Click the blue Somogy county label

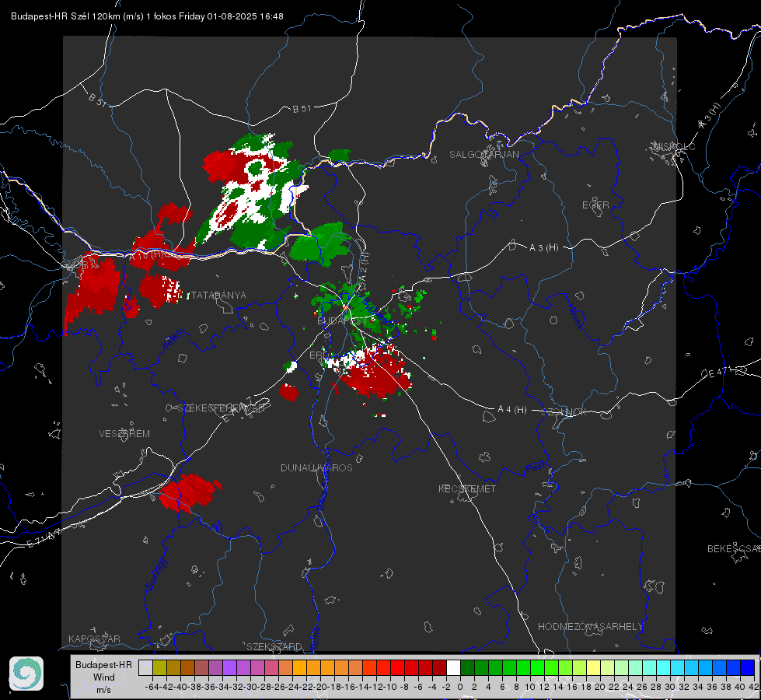tap(155, 574)
